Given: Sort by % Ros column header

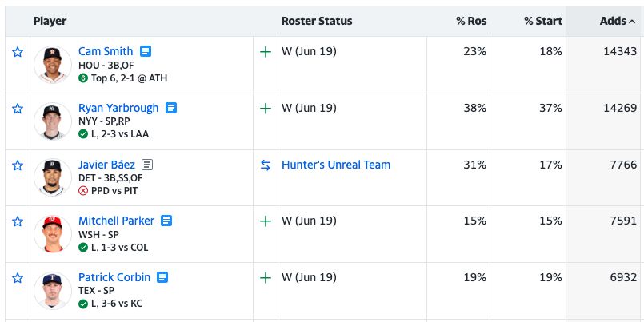Looking at the screenshot, I should click(x=470, y=21).
